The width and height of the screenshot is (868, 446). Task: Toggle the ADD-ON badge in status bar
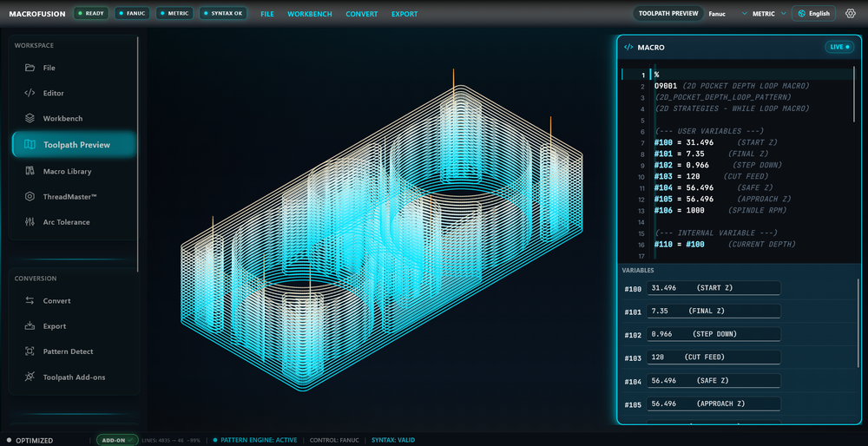(117, 440)
